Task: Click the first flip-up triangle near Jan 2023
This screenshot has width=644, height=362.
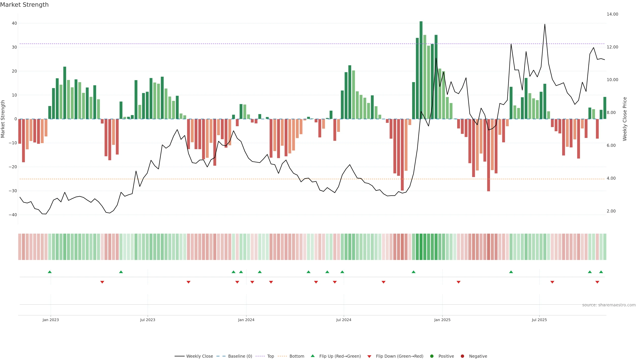Action: click(49, 272)
